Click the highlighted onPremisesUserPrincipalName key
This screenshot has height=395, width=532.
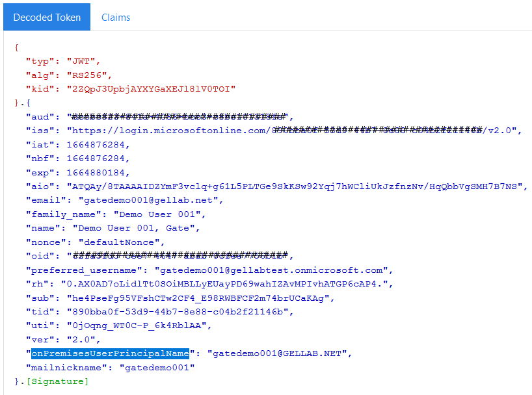coord(110,353)
